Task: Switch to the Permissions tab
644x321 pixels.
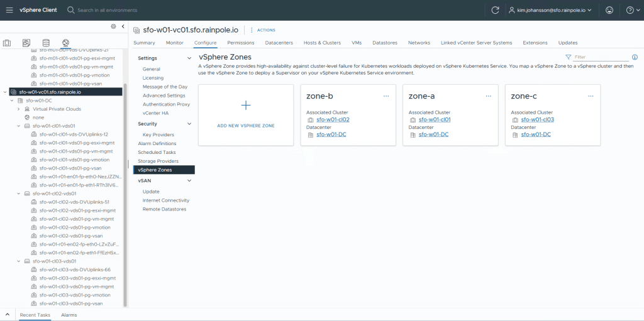Action: 240,43
